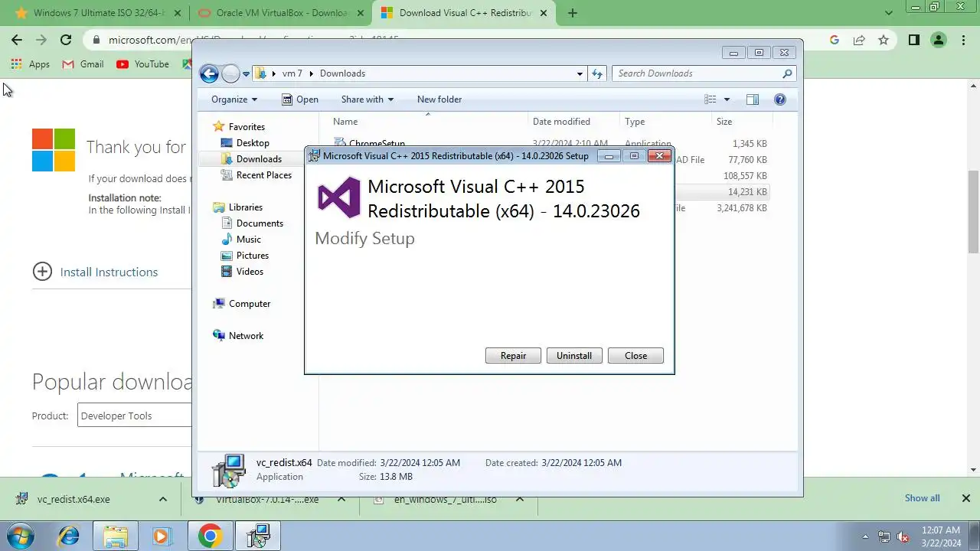This screenshot has height=551, width=980.
Task: Reload the Chrome page
Action: coord(66,40)
